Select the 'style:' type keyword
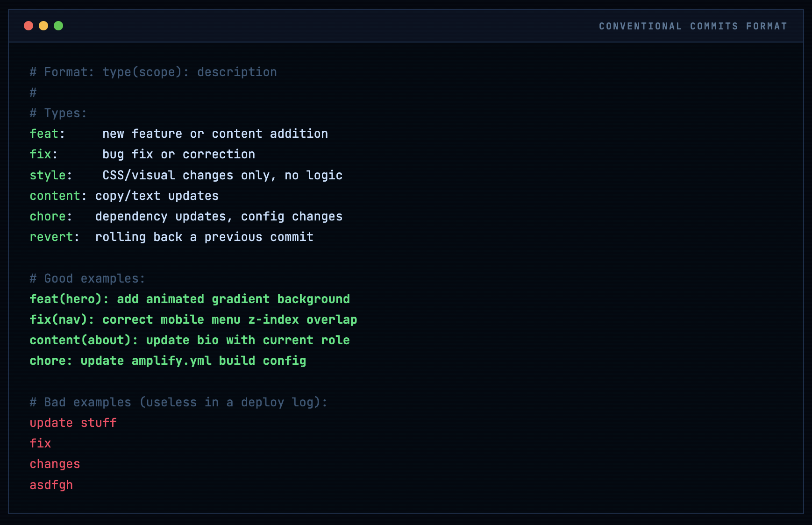Viewport: 812px width, 525px height. (x=51, y=175)
